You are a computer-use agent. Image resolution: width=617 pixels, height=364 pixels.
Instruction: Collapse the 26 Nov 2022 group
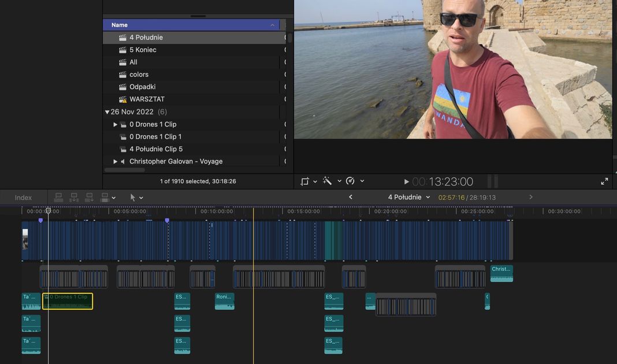click(x=107, y=112)
